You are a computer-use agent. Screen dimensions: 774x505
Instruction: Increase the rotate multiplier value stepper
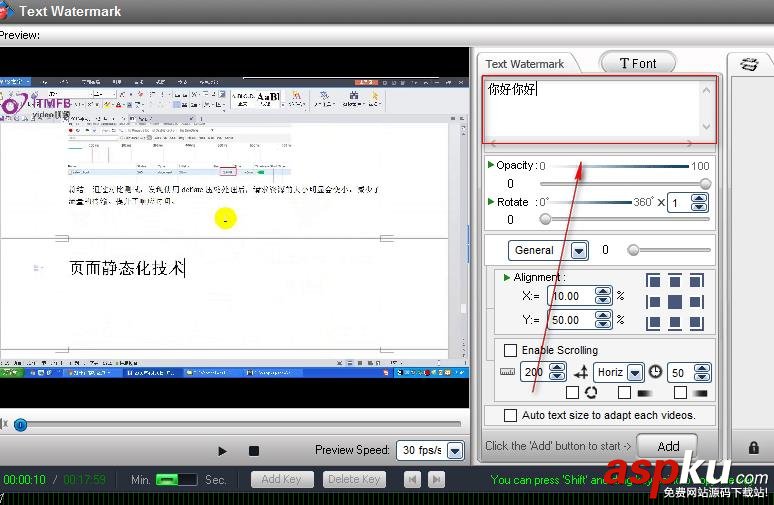point(698,198)
